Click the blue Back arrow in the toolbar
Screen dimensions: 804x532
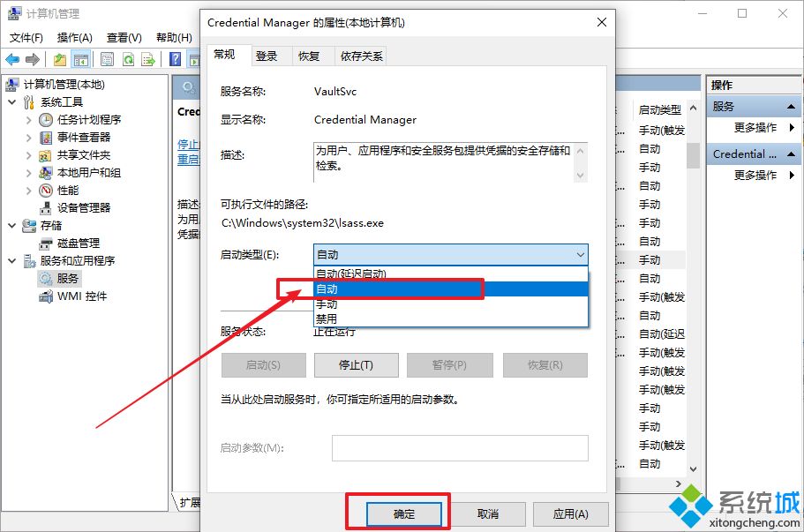point(12,60)
